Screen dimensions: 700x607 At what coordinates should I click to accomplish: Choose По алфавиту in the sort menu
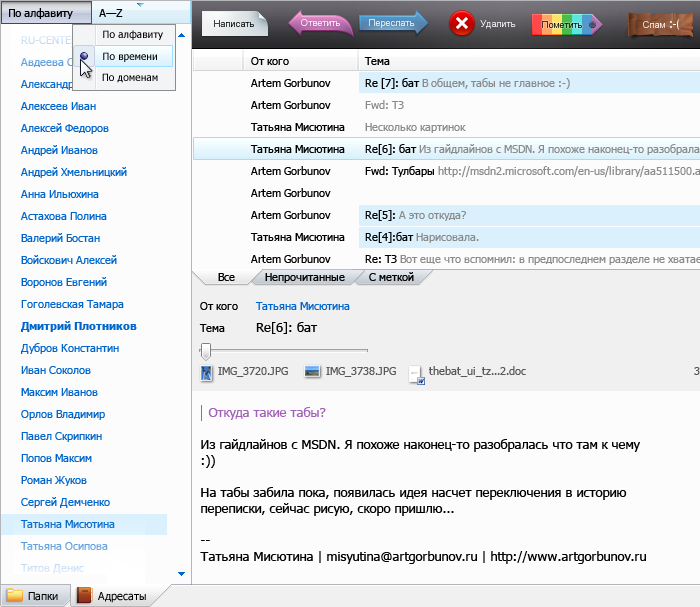point(130,35)
